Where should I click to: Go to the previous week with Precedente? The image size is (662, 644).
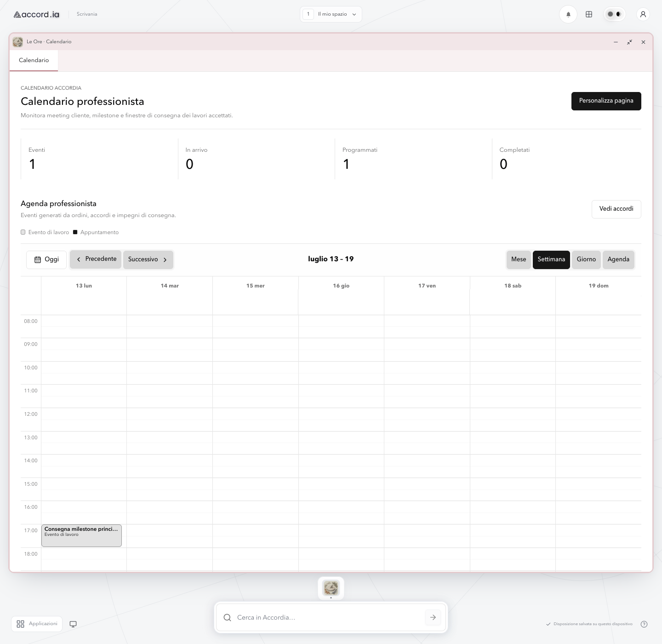96,259
